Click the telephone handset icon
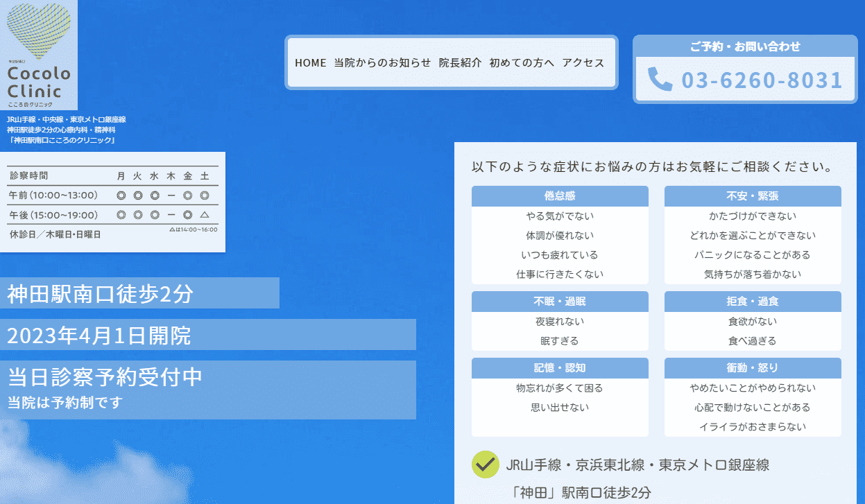 pos(660,79)
